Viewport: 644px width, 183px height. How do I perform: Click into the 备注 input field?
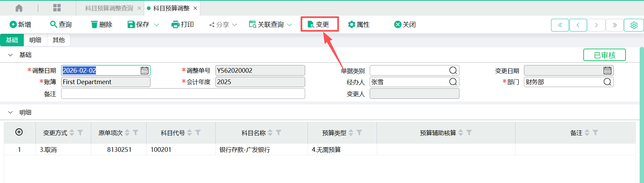point(183,94)
